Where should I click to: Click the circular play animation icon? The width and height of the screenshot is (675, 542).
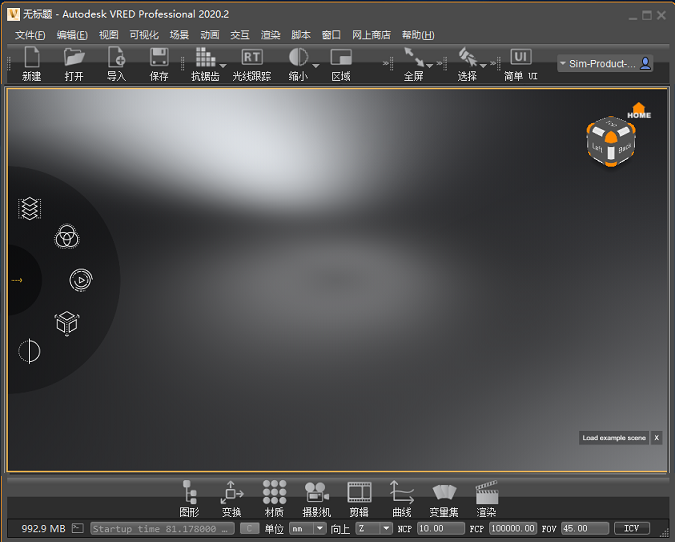point(81,280)
